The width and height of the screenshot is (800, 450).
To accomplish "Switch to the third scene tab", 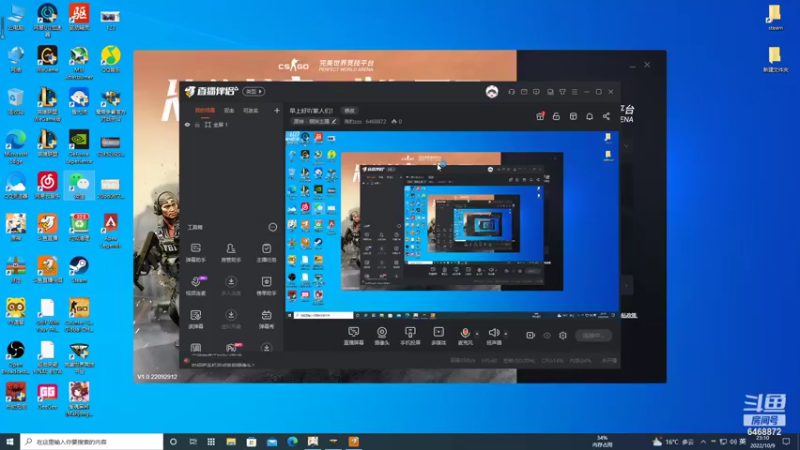I will pos(251,110).
